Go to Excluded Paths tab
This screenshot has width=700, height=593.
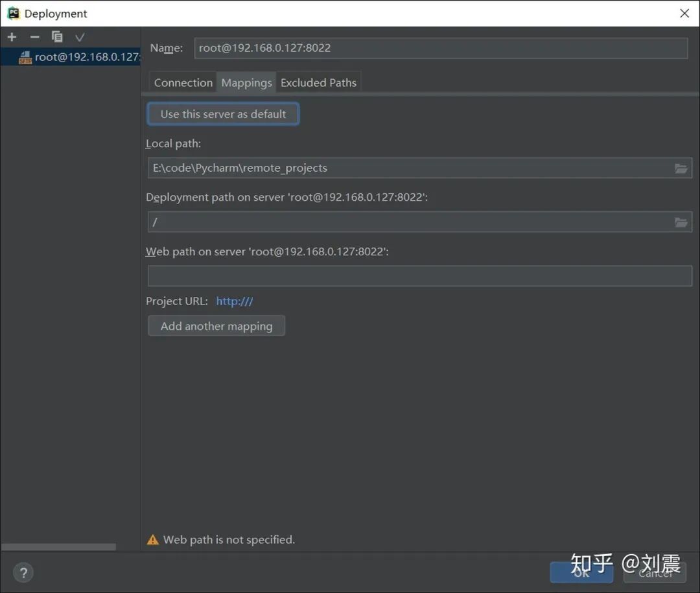click(318, 82)
